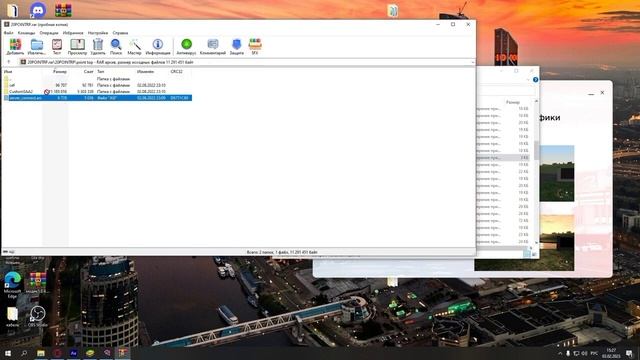640x360 pixels.
Task: Open the Комментарий (Comment) toolbar icon
Action: (x=213, y=47)
